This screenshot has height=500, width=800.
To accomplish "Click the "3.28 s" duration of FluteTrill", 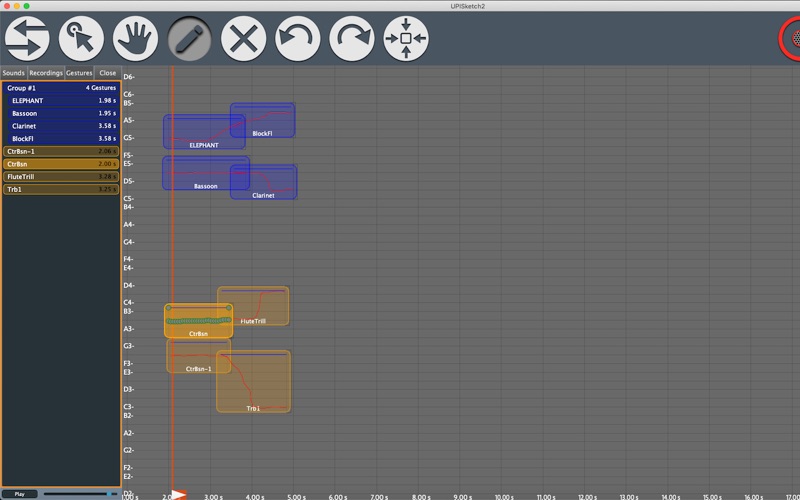I will pyautogui.click(x=107, y=177).
